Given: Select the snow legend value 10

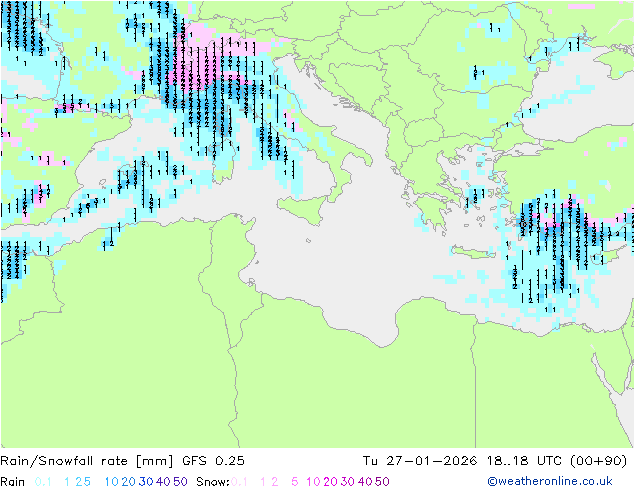Looking at the screenshot, I should coord(313,482).
